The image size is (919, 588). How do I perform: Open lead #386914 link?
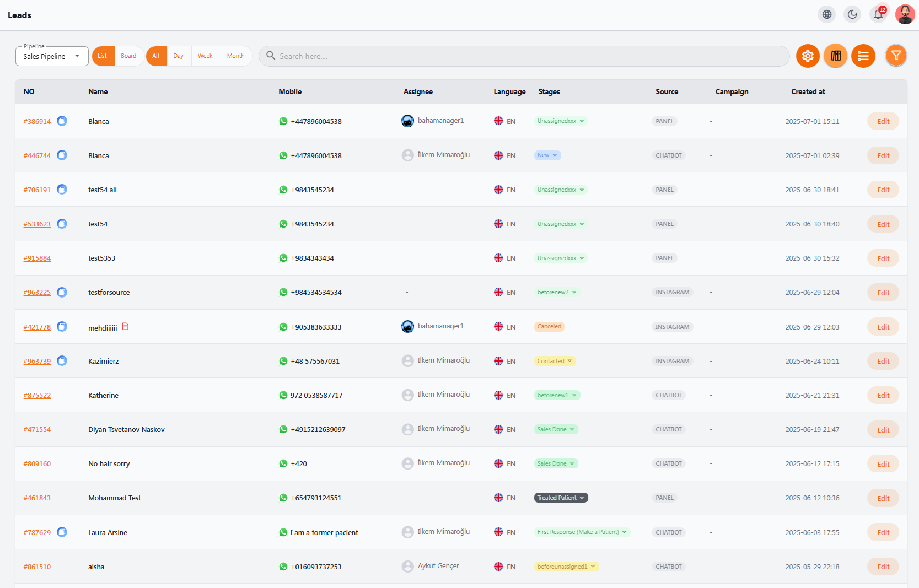pos(37,121)
